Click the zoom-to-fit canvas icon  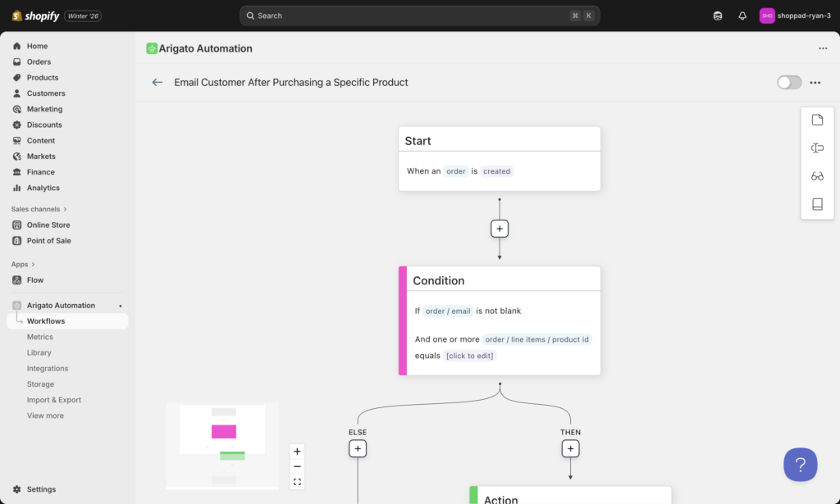tap(297, 482)
